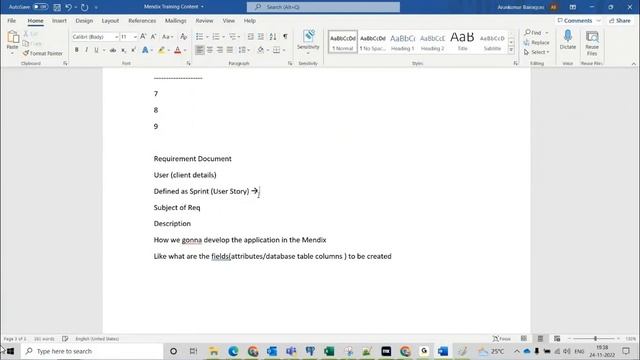Toggle subscript formatting
The height and width of the screenshot is (360, 640).
pos(123,50)
